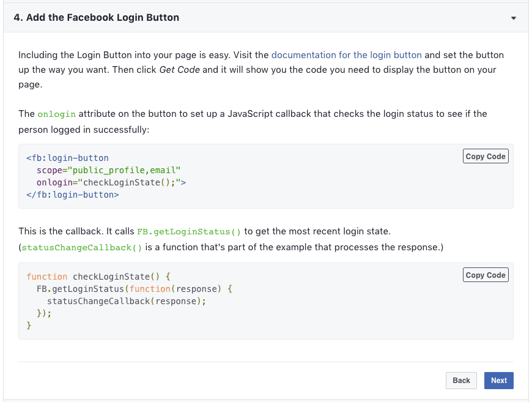Click the italic 'Get Code' text
This screenshot has height=402, width=532.
[x=180, y=70]
